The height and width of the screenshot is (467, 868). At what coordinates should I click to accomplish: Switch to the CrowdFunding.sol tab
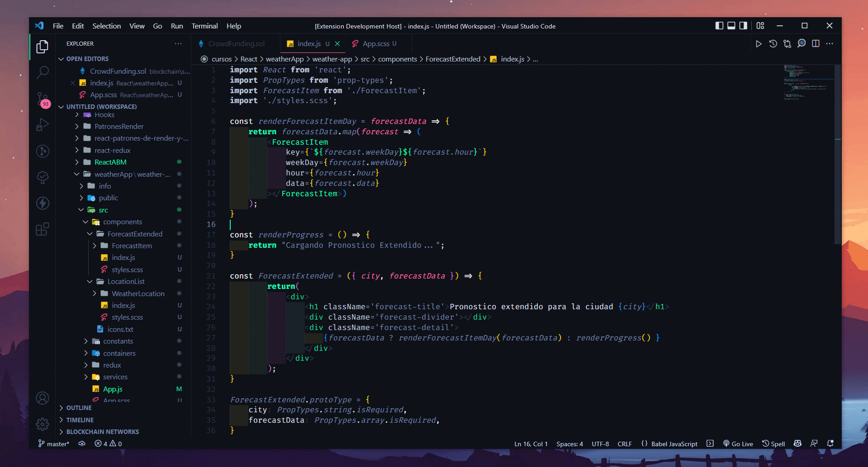point(235,44)
